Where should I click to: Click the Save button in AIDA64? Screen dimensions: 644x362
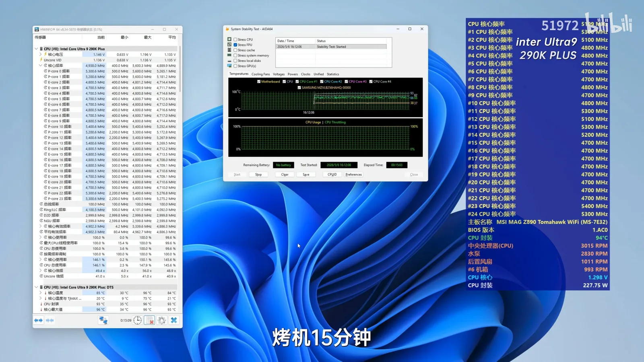point(306,175)
